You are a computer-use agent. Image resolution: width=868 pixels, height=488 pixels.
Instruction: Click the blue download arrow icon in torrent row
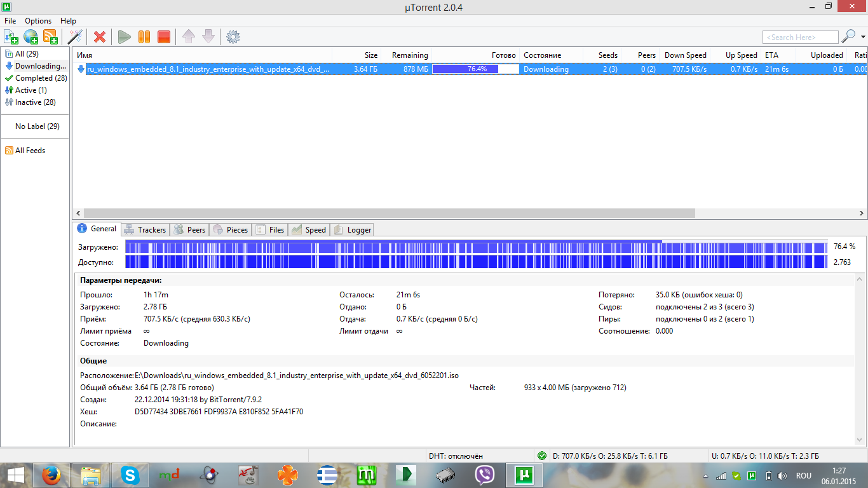(81, 69)
